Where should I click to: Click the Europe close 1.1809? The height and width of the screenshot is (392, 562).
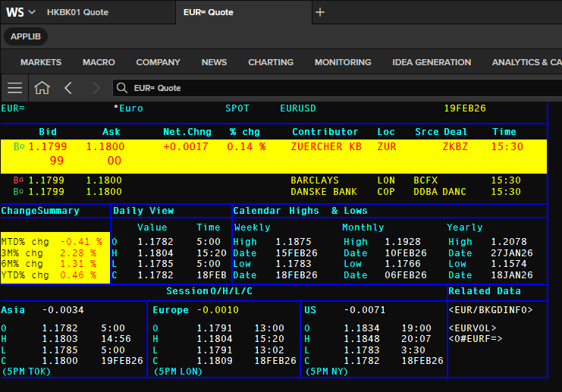[215, 361]
